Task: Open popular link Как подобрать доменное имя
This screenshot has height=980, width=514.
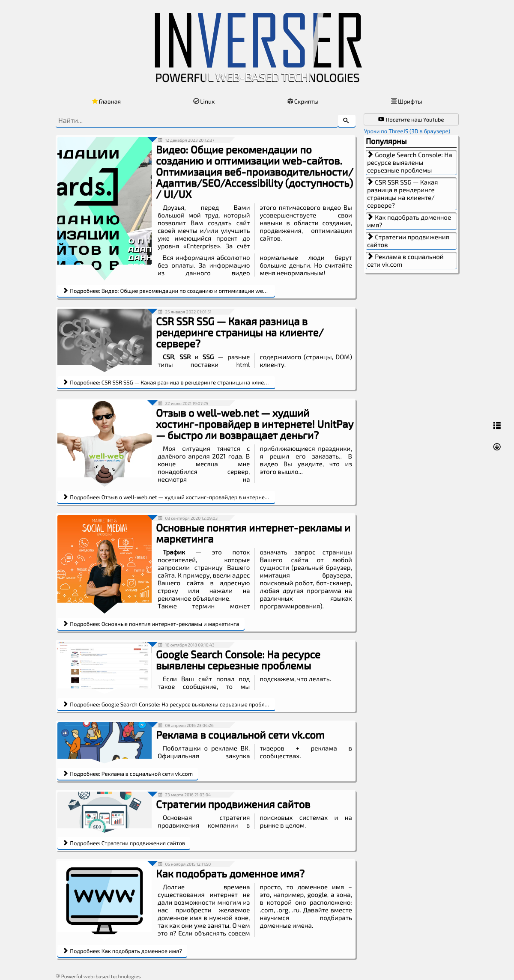Action: pos(411,221)
